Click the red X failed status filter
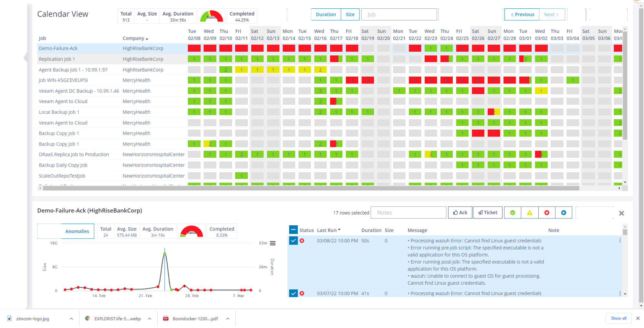This screenshot has width=644, height=328. 547,213
